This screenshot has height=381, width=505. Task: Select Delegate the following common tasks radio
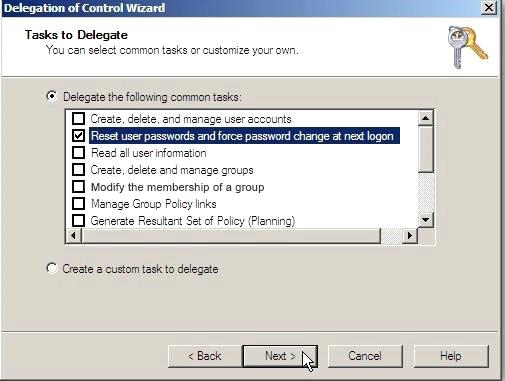[52, 96]
